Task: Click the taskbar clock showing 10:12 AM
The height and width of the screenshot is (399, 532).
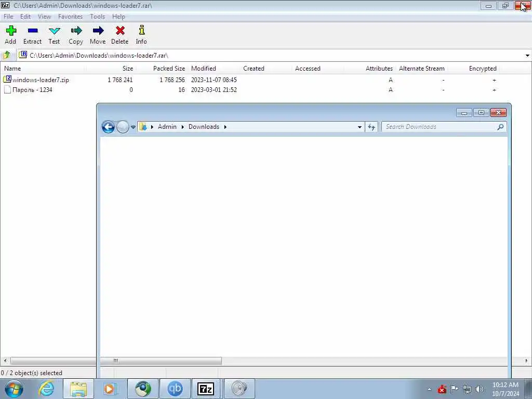Action: click(505, 389)
